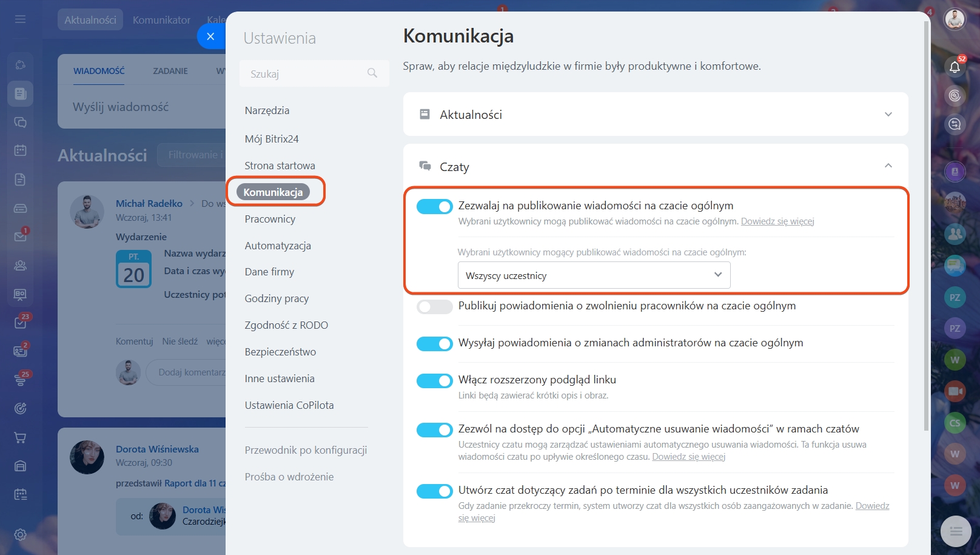Expand the Aktualności section
This screenshot has width=980, height=555.
[x=888, y=114]
